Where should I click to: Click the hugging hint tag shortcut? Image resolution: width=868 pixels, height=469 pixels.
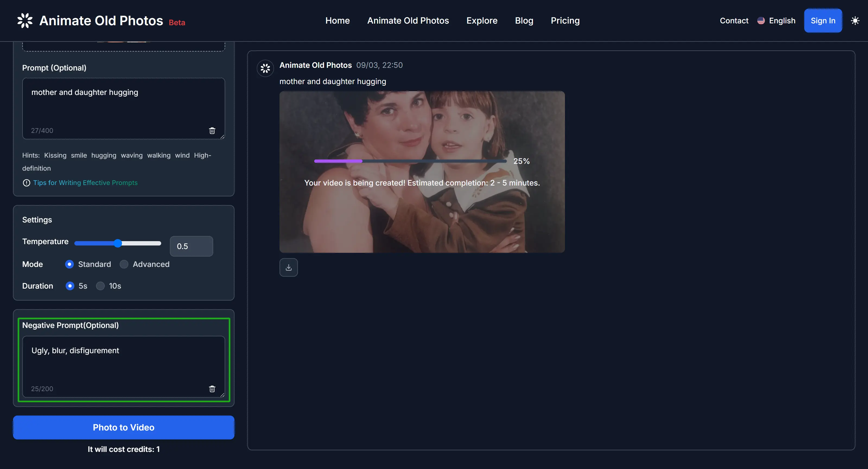pyautogui.click(x=103, y=155)
